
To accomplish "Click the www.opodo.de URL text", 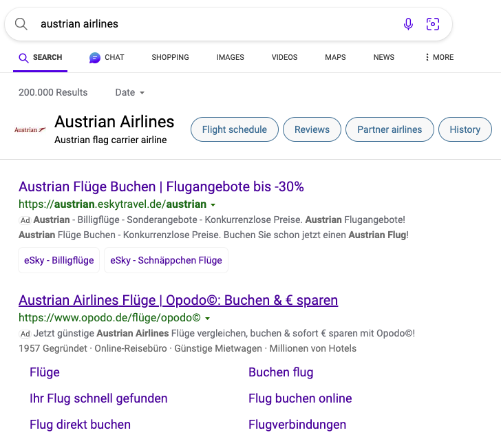I will point(109,318).
